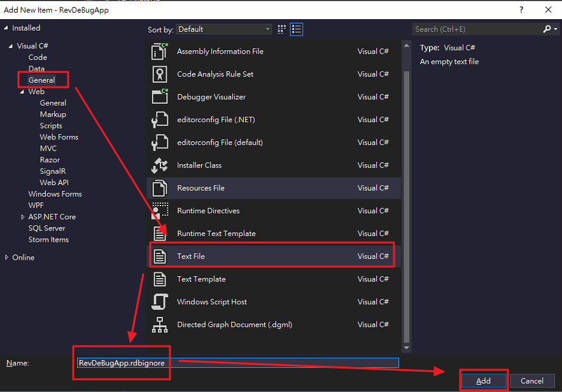This screenshot has height=392, width=562.
Task: Expand the ASP.NET Core node
Action: (23, 216)
